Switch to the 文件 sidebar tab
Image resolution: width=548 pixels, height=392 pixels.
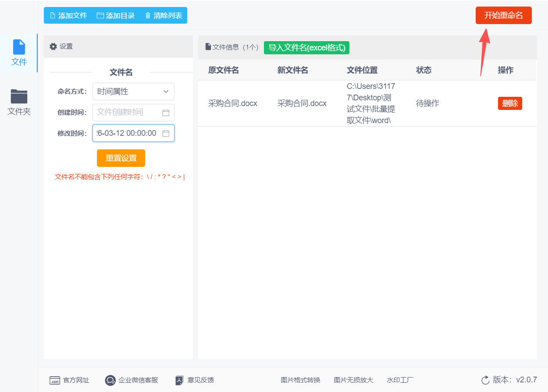[18, 53]
